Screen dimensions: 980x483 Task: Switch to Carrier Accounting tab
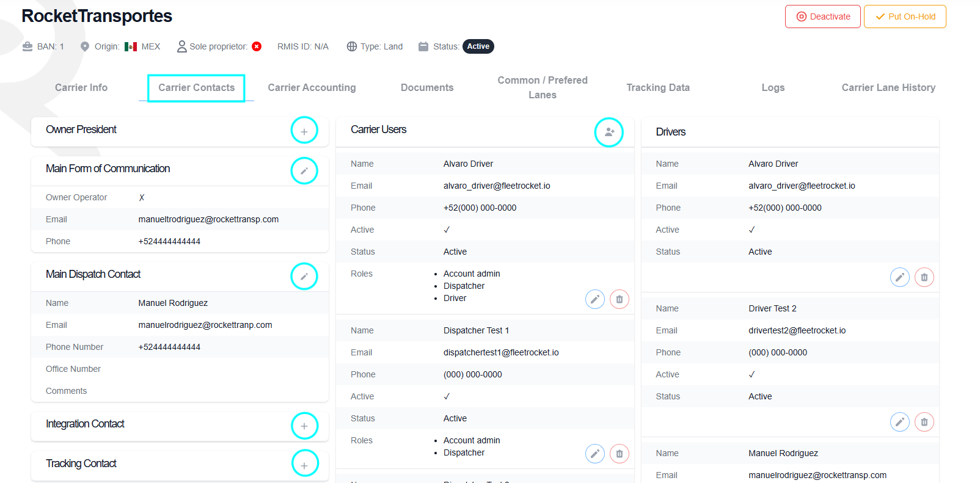click(x=312, y=87)
